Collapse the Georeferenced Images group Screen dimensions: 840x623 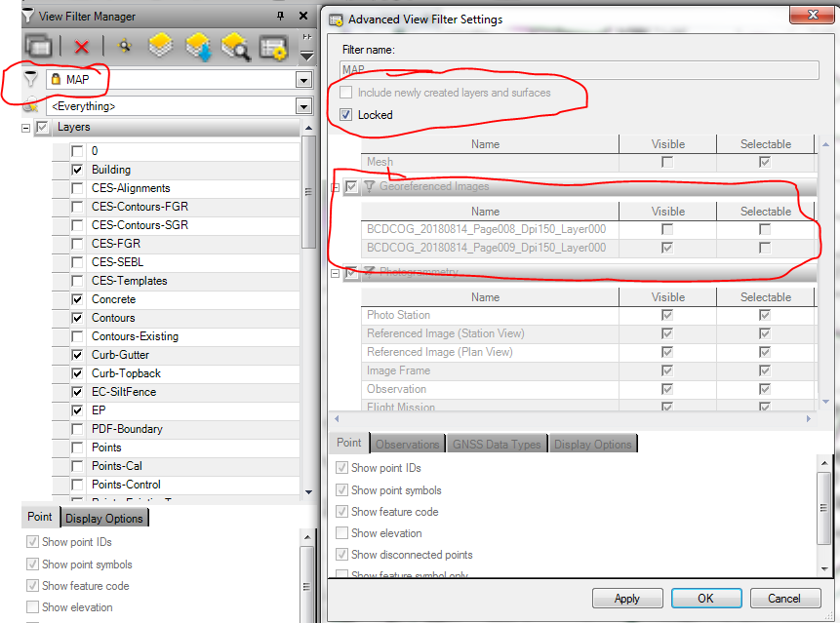[335, 187]
